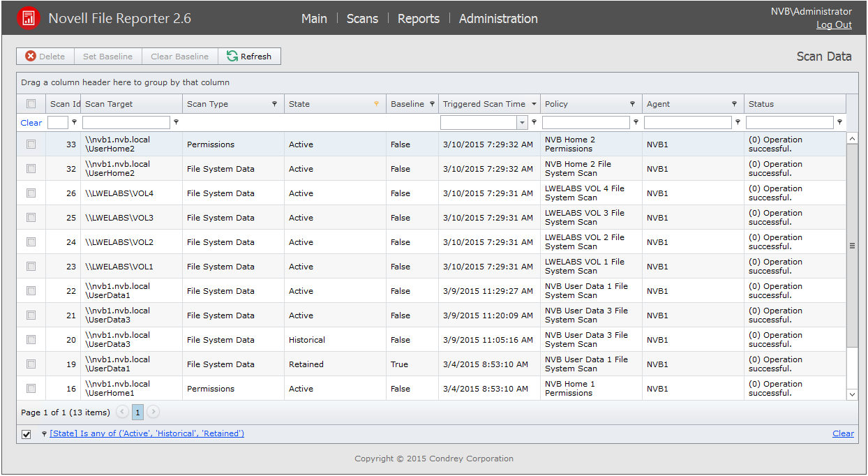The height and width of the screenshot is (476, 868).
Task: Open the State column filter icon
Action: pyautogui.click(x=376, y=104)
